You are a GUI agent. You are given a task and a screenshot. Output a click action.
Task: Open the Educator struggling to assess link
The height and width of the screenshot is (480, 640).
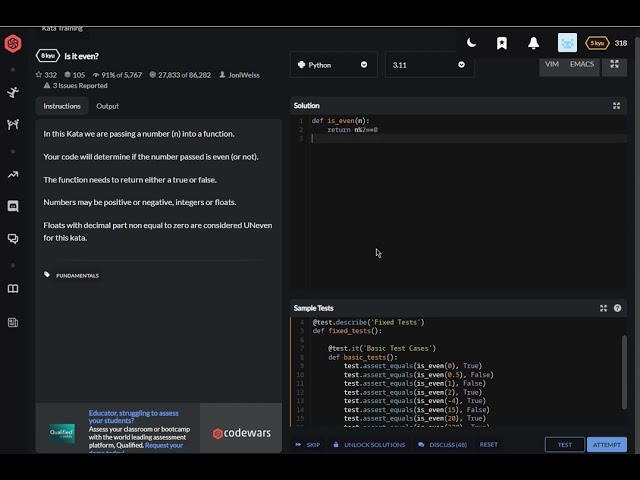point(133,417)
